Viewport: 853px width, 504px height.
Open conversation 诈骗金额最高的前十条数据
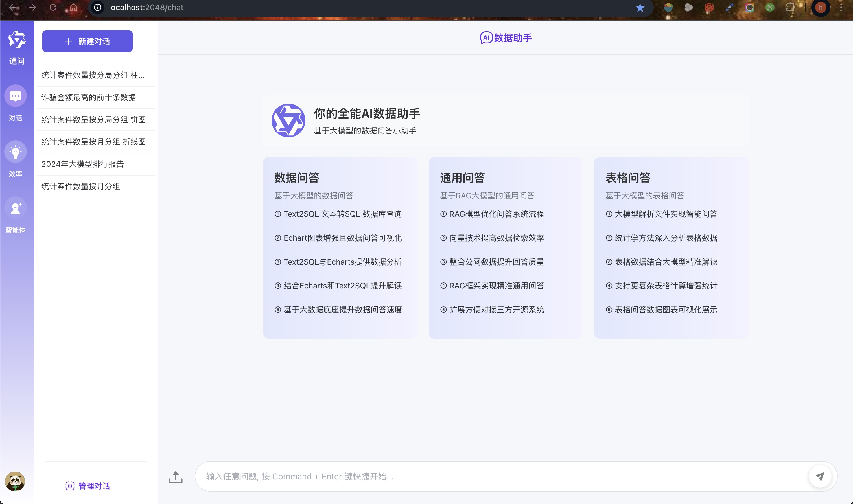click(89, 97)
